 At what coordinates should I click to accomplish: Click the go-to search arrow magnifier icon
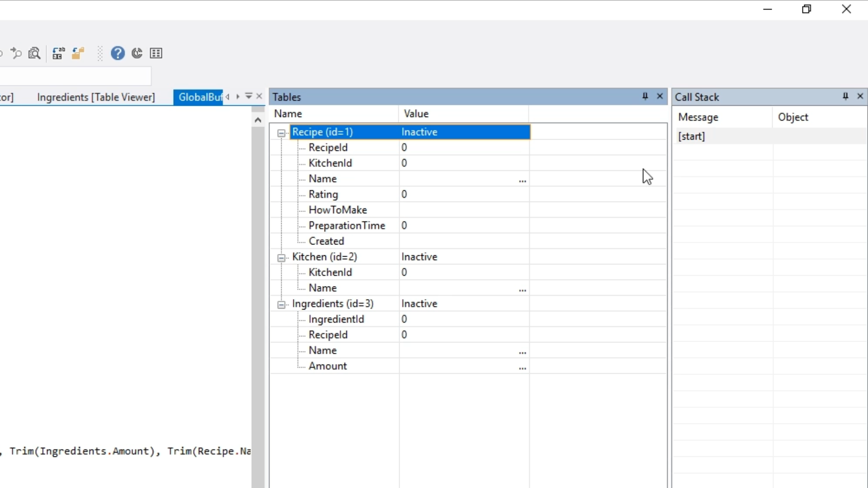(x=16, y=53)
